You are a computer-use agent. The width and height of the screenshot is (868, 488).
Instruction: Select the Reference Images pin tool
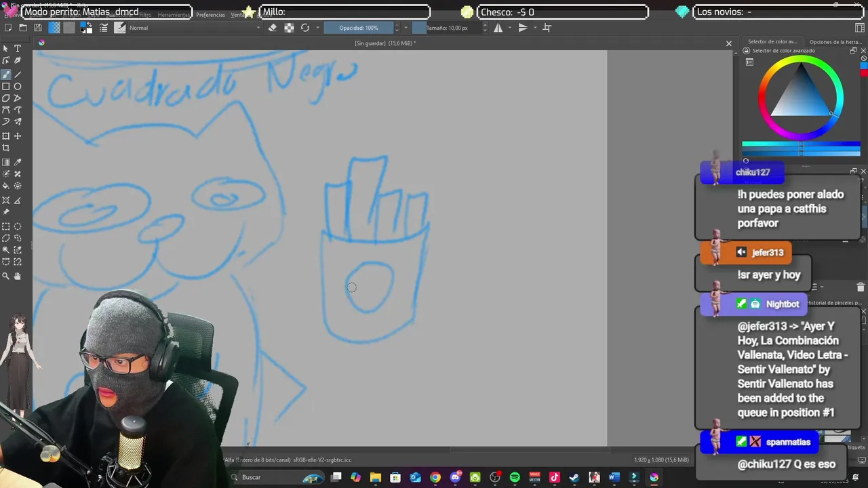(6, 212)
